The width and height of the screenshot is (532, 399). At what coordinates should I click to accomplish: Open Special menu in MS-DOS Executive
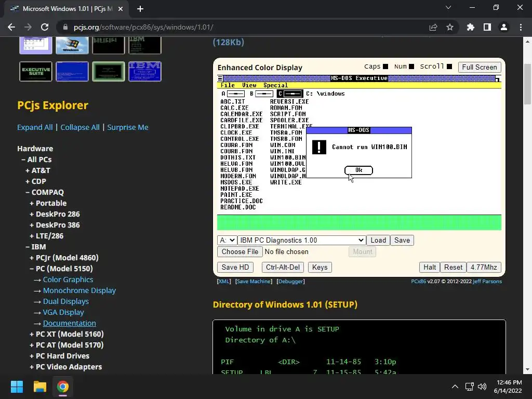[275, 85]
